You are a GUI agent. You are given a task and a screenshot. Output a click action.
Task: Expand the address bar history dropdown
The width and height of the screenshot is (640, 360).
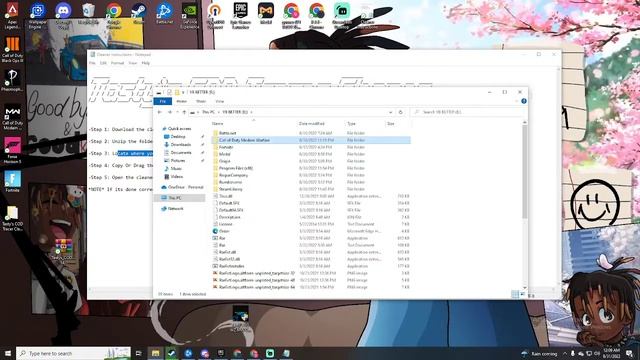391,112
